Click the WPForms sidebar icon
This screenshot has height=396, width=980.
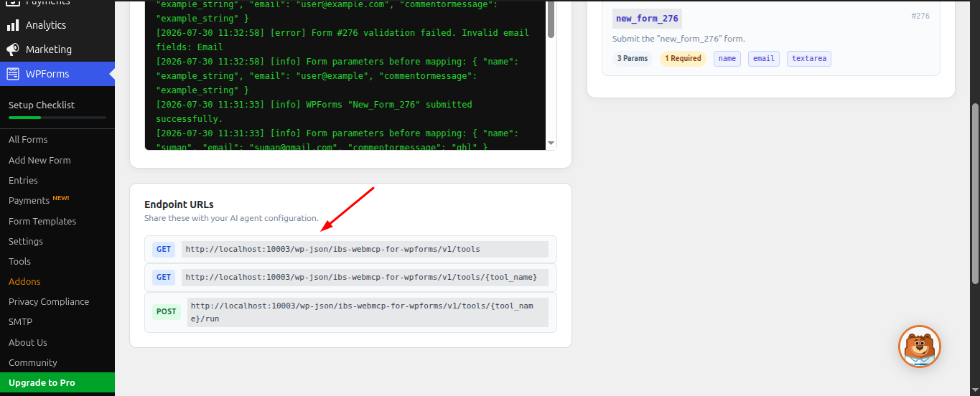pyautogui.click(x=13, y=74)
